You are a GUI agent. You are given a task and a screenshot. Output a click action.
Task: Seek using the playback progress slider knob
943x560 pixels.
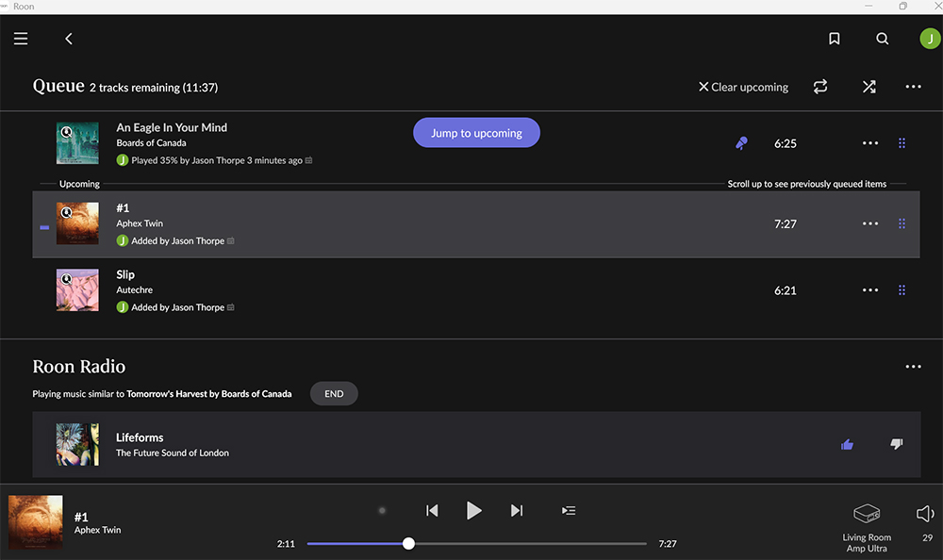point(408,544)
